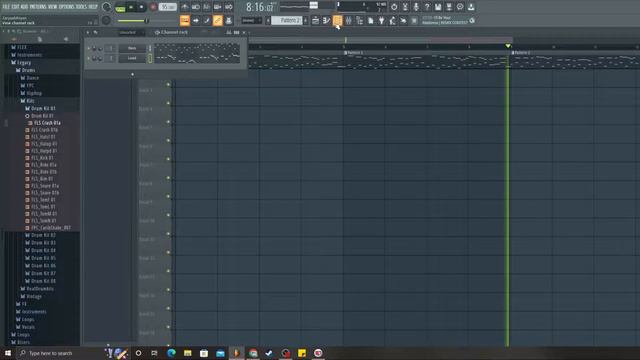Open the Browser view icon in toolbar
The image size is (640, 360).
(x=360, y=20)
